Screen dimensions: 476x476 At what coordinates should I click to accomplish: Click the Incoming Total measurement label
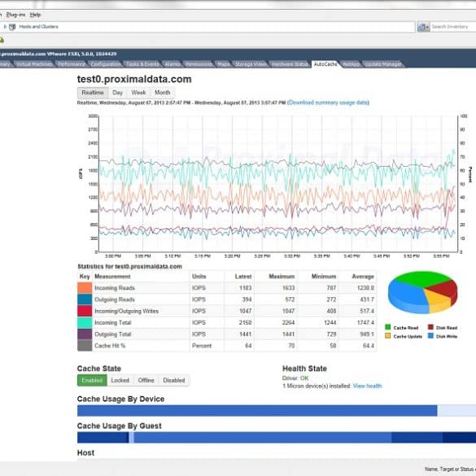point(112,322)
